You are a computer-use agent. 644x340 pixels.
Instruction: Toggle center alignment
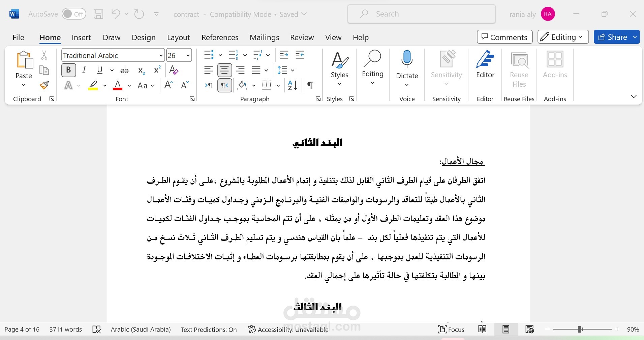click(224, 70)
